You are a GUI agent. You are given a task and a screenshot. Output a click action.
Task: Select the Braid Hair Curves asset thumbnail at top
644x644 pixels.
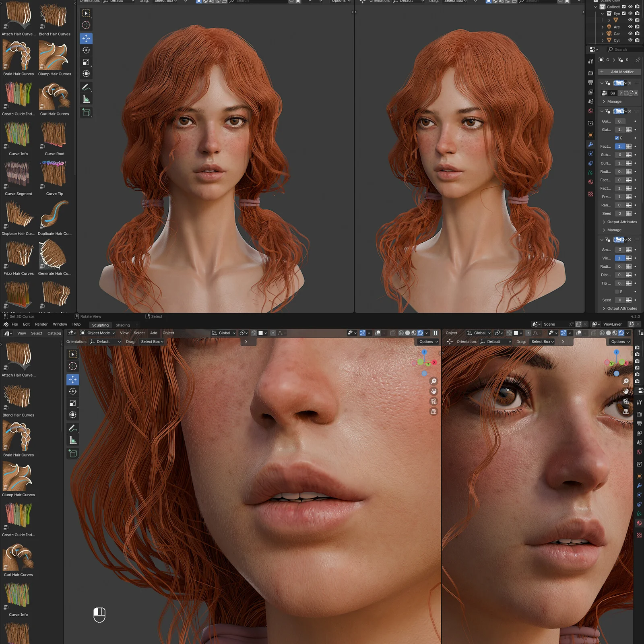coord(18,56)
